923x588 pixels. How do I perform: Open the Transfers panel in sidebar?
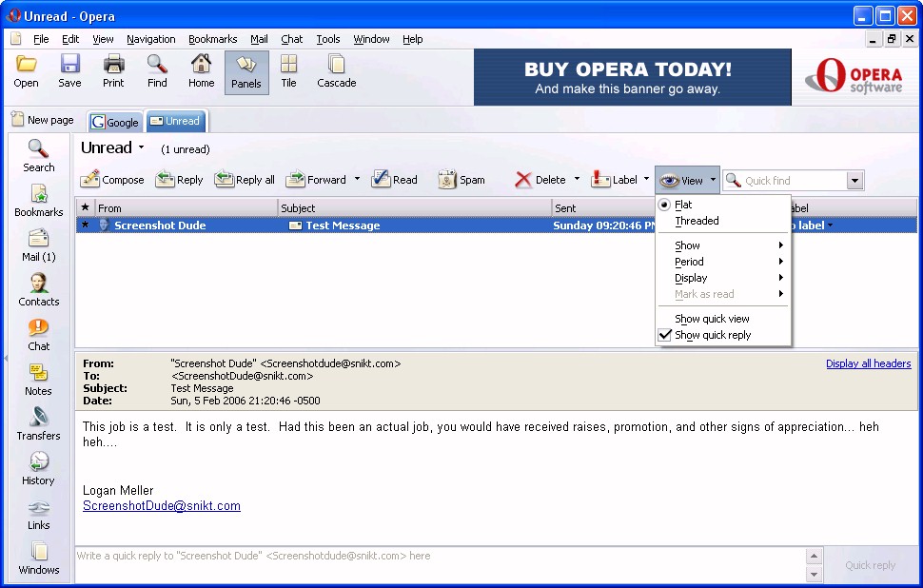tap(38, 417)
